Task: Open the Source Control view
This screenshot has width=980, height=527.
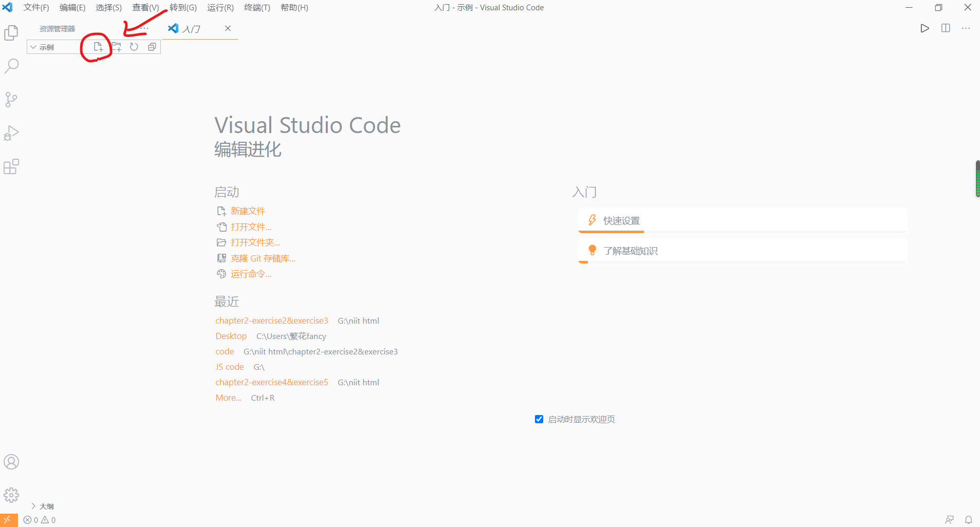Action: (11, 99)
